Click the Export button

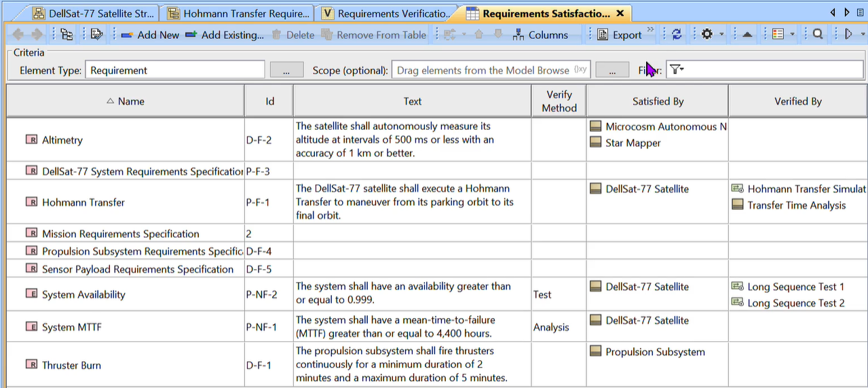coord(619,35)
